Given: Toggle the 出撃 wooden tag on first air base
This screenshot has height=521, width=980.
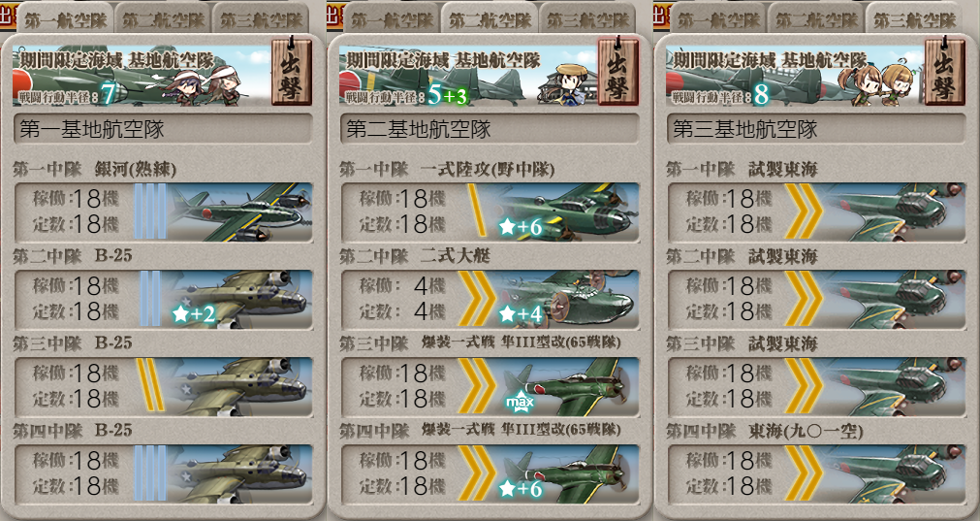Looking at the screenshot, I should coord(291,71).
